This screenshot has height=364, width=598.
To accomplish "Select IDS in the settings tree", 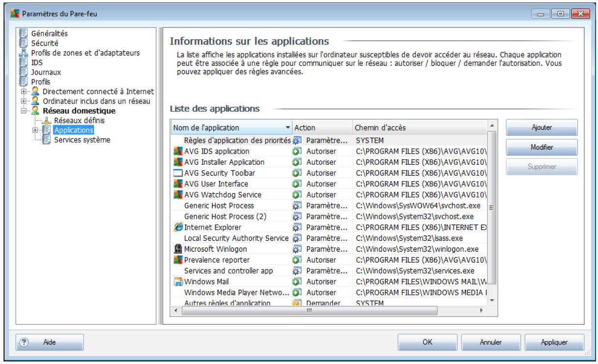I will [36, 62].
